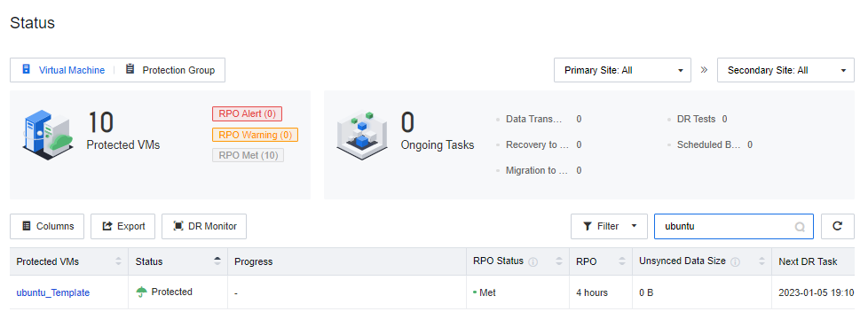Click the search magnifier icon

800,227
